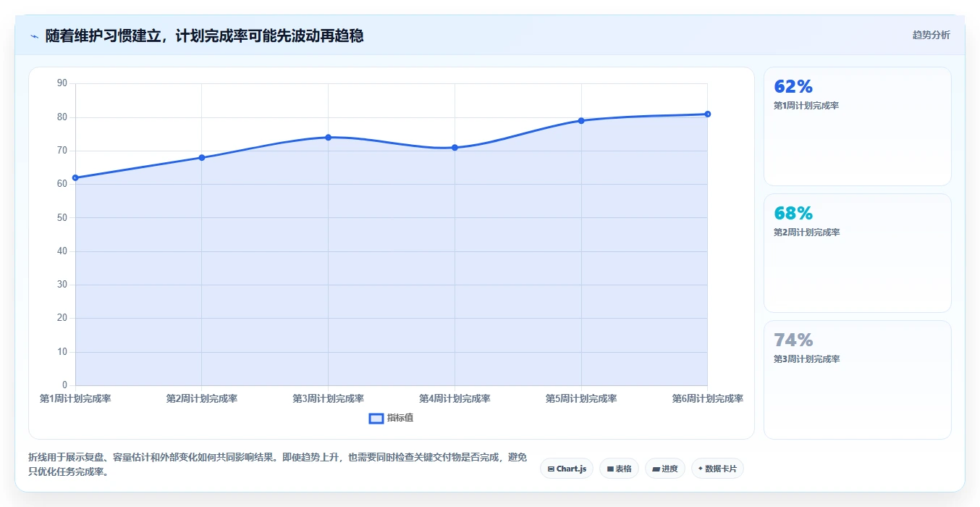Click x-axis label 第6周计划完成率
Screen dimensions: 980x507
(707, 399)
